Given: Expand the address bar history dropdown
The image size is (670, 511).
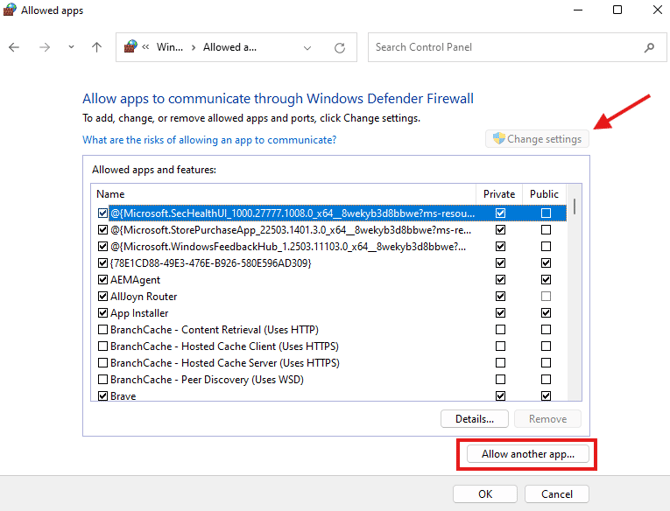Looking at the screenshot, I should pos(305,47).
